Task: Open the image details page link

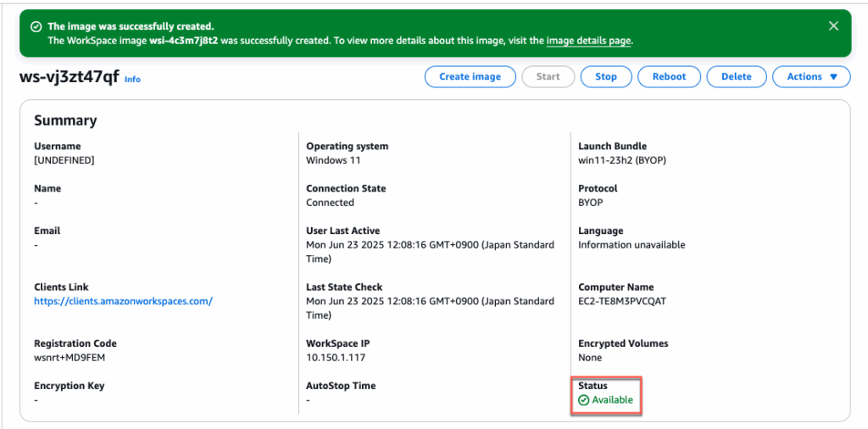Action: [x=588, y=40]
